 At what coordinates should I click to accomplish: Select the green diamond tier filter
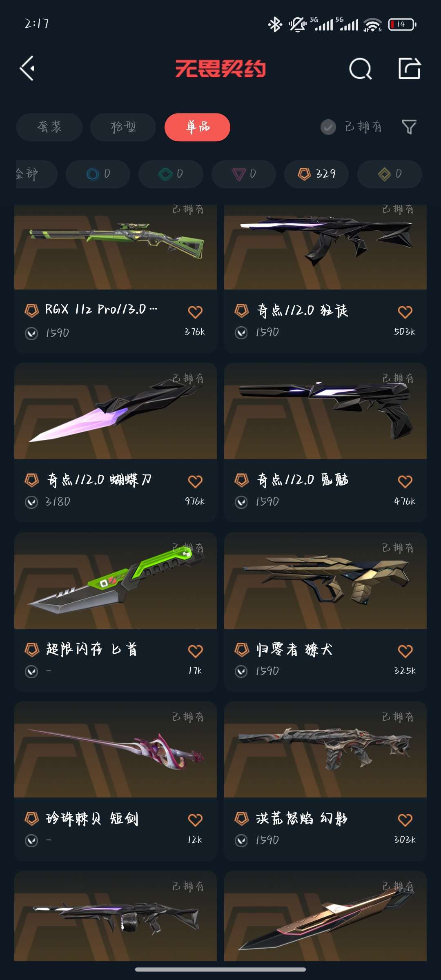coord(171,174)
